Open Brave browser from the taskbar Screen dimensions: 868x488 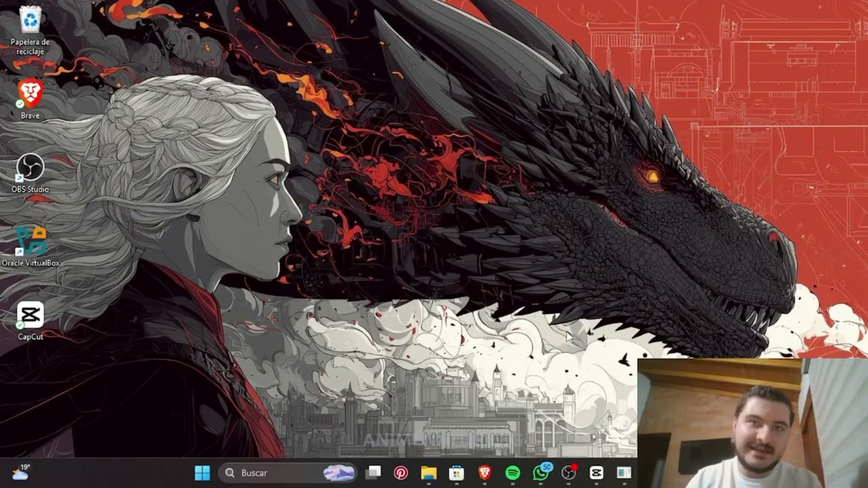point(484,473)
